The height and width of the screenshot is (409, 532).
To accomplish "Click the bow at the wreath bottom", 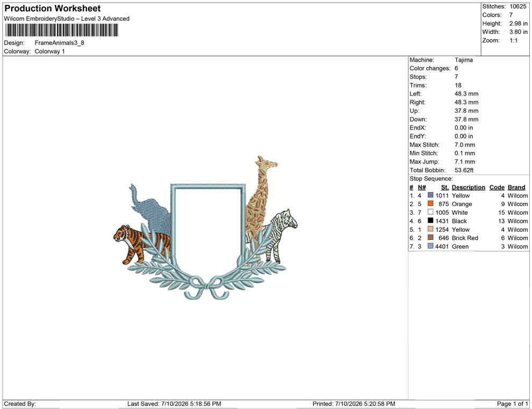I will 206,288.
